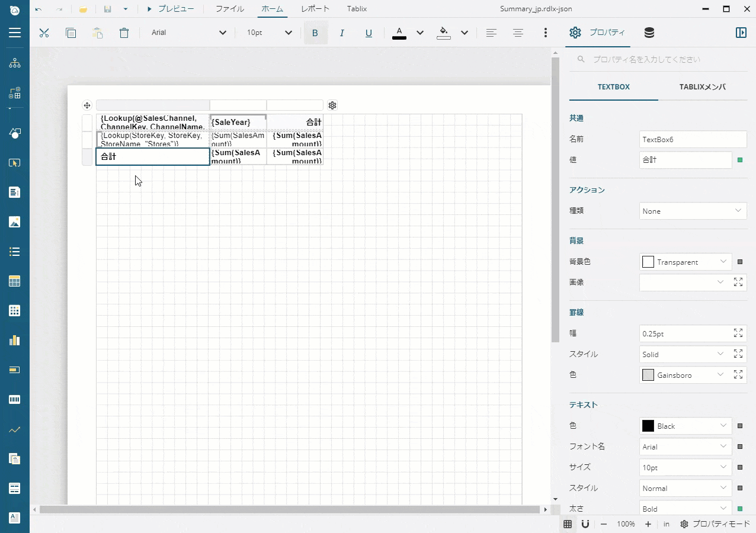Select the Barcode report item tool
Viewport: 756px width, 533px height.
(14, 399)
